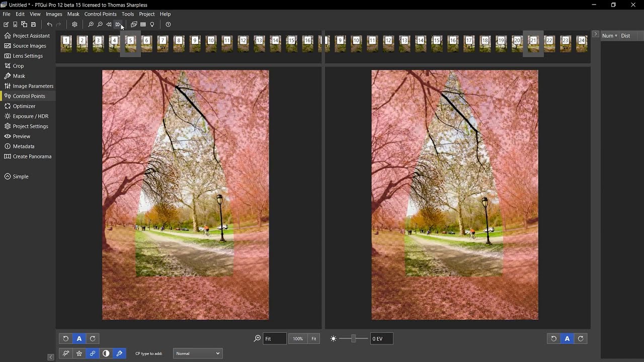The image size is (644, 362).
Task: Zoom out using the toolbar magnifier minus icon
Action: point(100,24)
